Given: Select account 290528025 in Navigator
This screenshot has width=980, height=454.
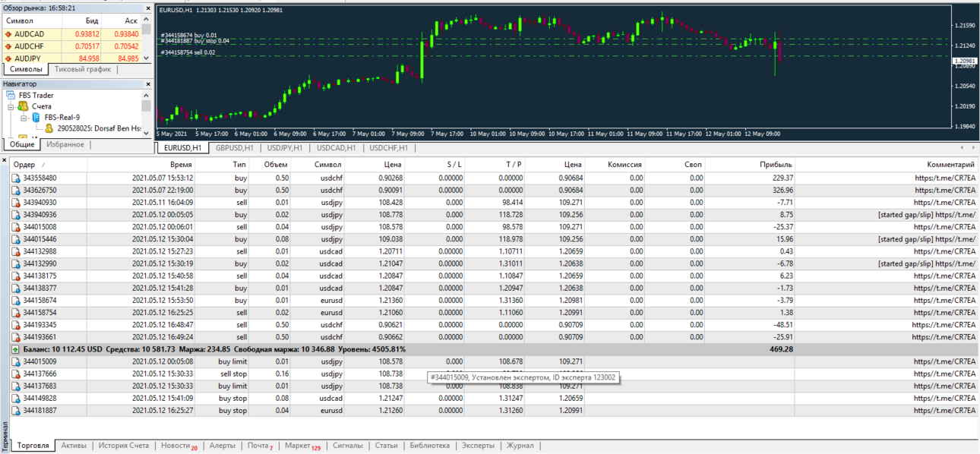Looking at the screenshot, I should click(x=100, y=129).
